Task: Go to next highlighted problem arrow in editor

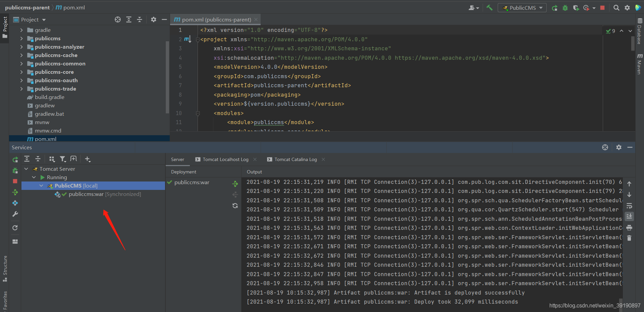Action: [x=630, y=31]
